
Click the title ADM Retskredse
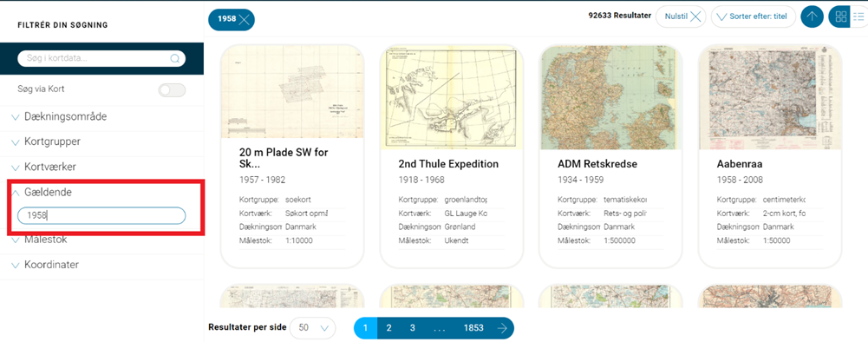(x=597, y=164)
